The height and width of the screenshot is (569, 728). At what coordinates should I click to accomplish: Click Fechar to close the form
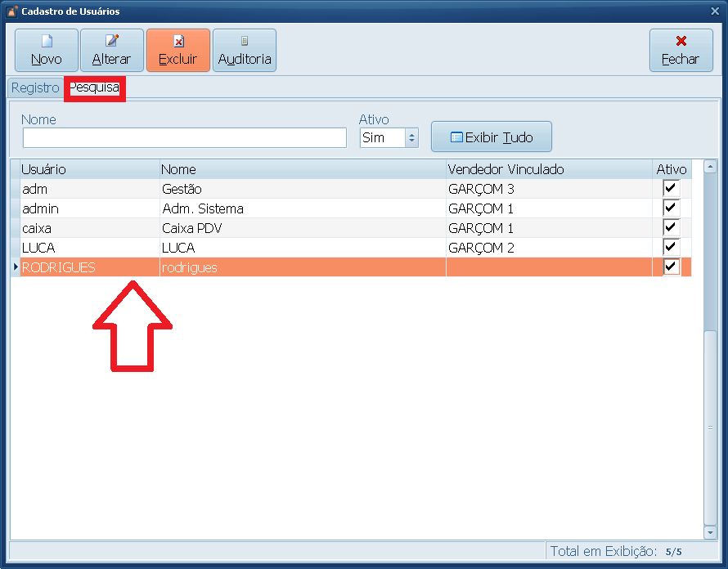pos(680,51)
